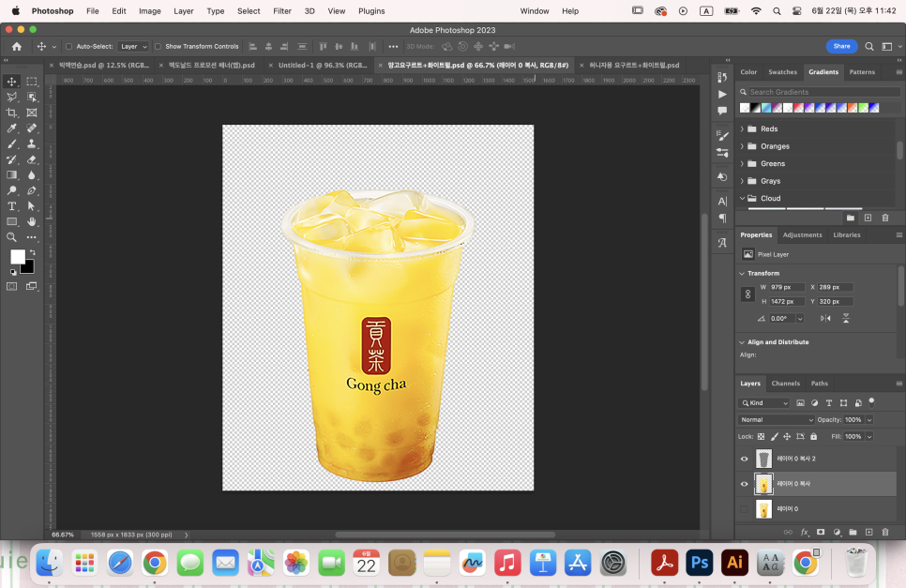Select the Rectangular Marquee tool
Image resolution: width=906 pixels, height=588 pixels.
[32, 82]
